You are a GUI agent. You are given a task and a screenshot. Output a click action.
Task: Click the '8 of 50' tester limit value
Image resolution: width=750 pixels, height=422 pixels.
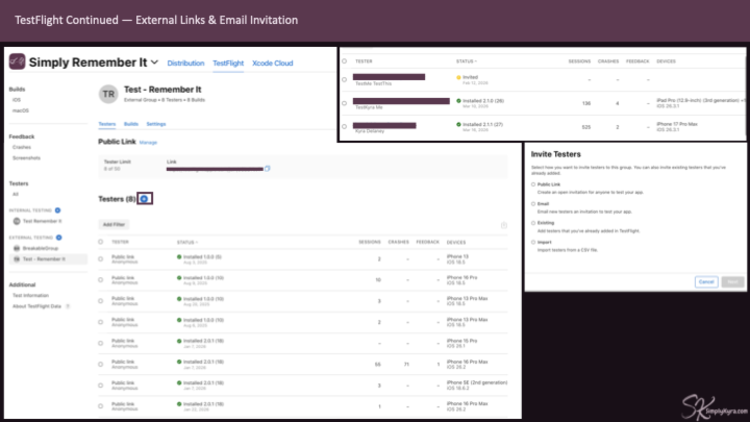pyautogui.click(x=112, y=169)
